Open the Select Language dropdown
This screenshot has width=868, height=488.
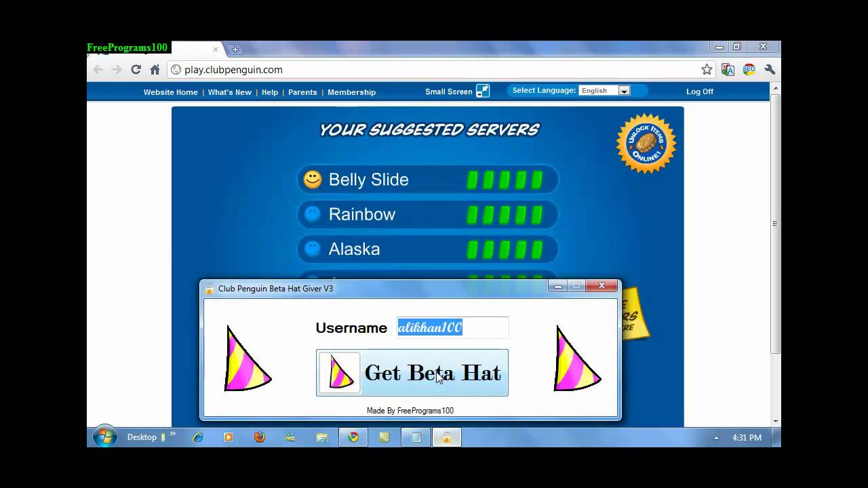(604, 91)
